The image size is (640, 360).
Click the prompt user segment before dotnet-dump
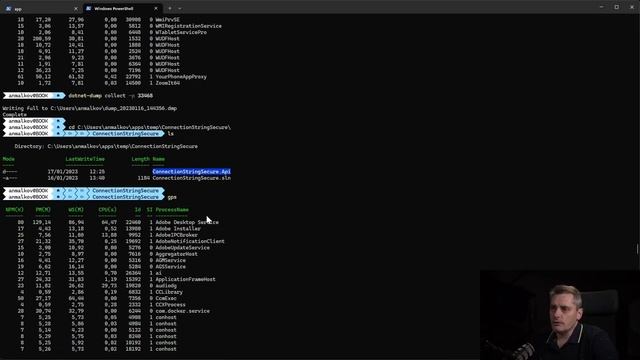(x=29, y=96)
